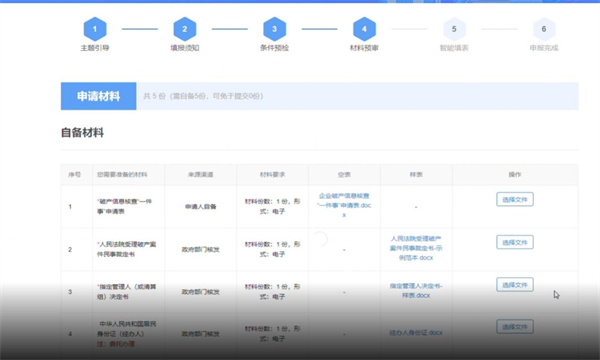Open the 申请材料 tab header
Image resolution: width=600 pixels, height=360 pixels.
[98, 96]
